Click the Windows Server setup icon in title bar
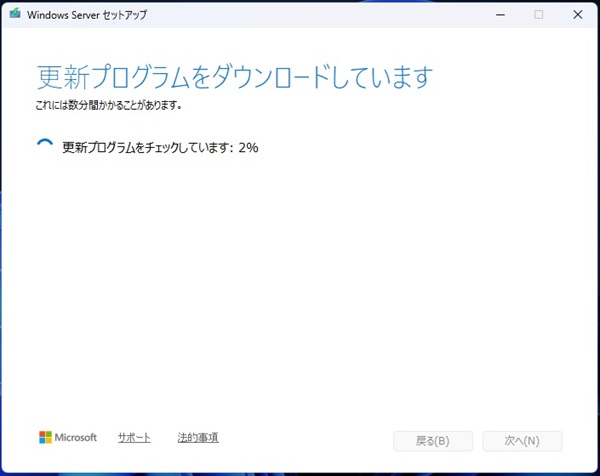This screenshot has height=476, width=600. (14, 14)
